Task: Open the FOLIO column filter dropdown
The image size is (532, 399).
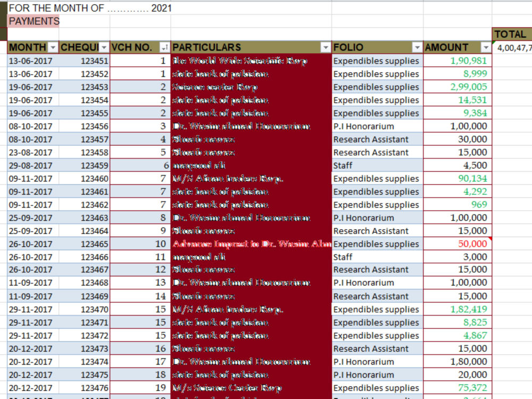Action: pos(417,47)
